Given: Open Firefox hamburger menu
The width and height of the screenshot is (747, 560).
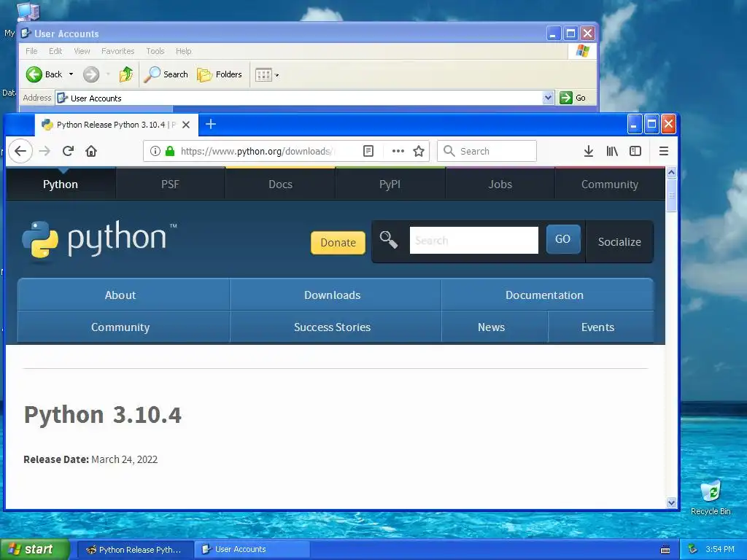Looking at the screenshot, I should click(664, 151).
